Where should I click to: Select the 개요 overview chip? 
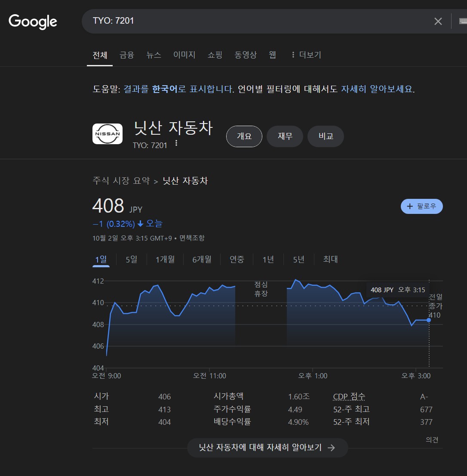pos(244,136)
